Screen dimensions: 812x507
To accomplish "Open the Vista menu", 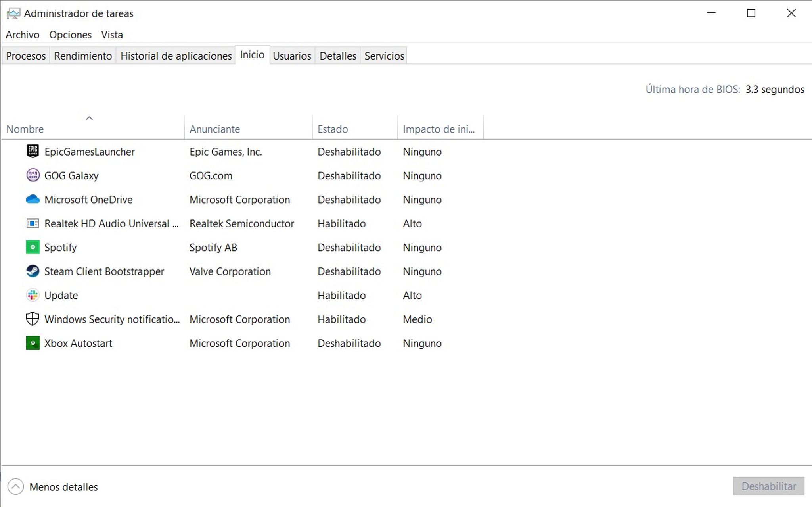I will point(112,35).
